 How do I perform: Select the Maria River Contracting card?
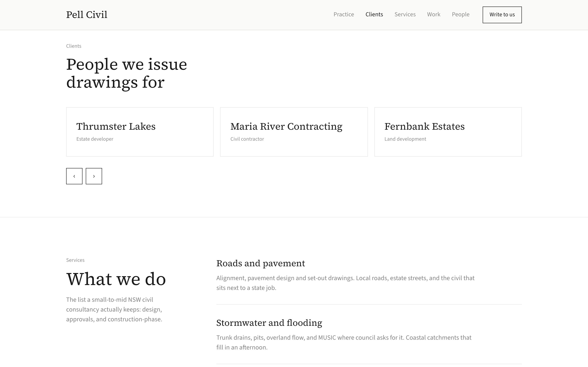[294, 132]
